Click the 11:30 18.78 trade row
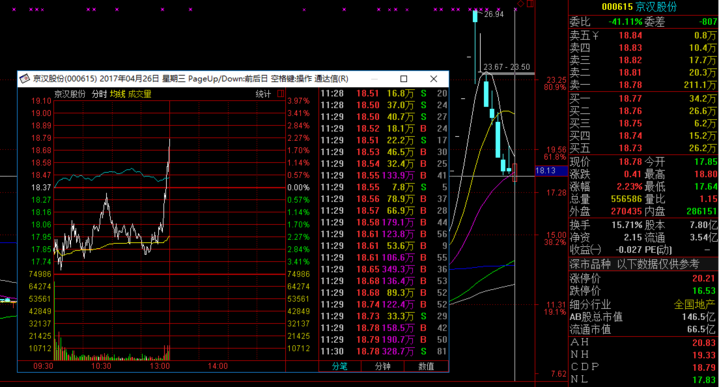 pos(384,352)
